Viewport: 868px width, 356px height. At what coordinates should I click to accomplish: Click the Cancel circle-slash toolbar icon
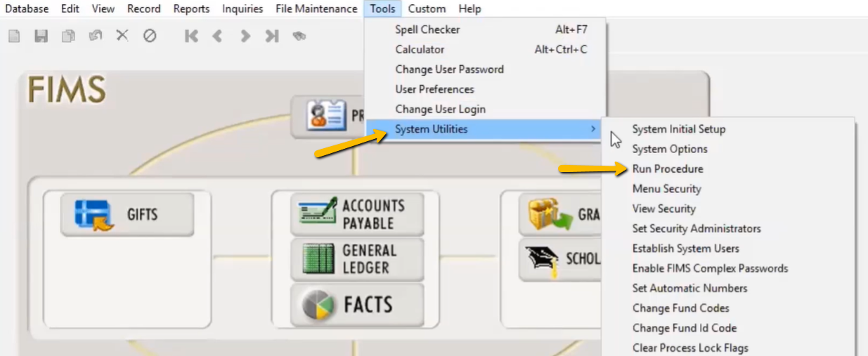[150, 35]
